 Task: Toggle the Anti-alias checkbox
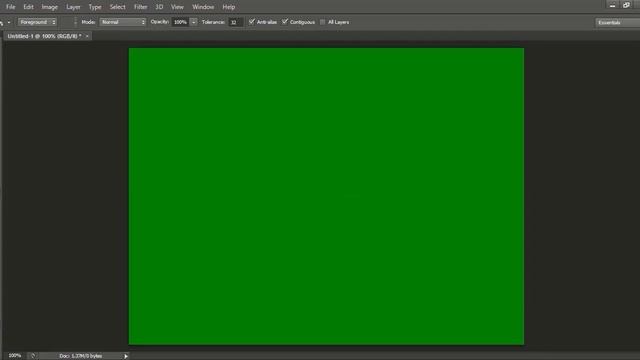(x=252, y=22)
